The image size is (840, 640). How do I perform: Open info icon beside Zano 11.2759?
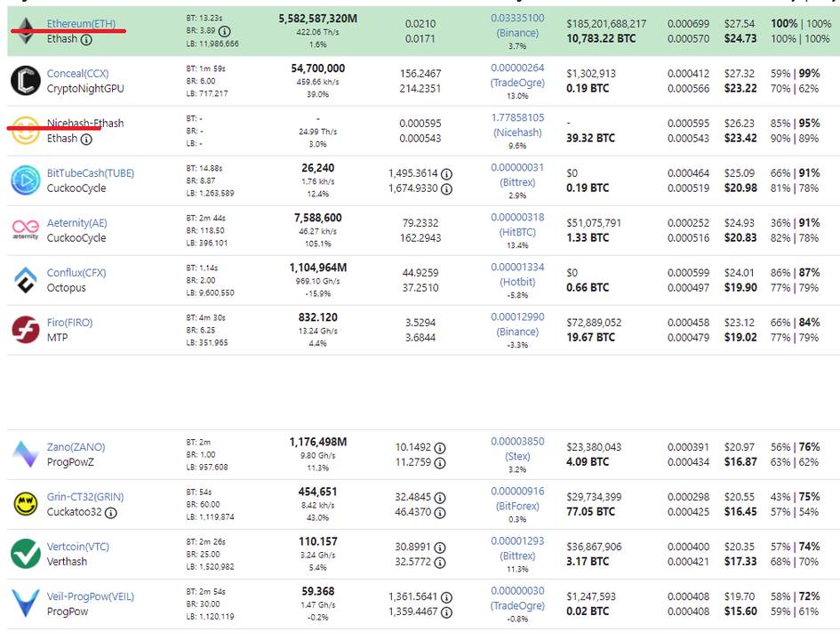[440, 463]
